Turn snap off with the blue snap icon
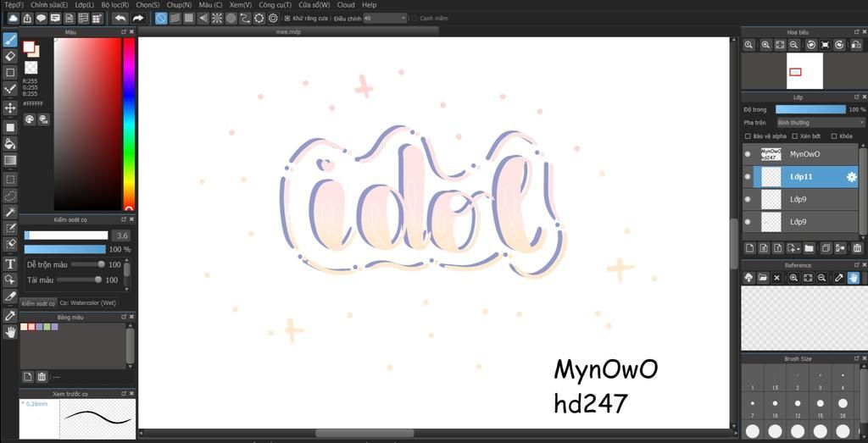This screenshot has width=868, height=443. point(160,19)
